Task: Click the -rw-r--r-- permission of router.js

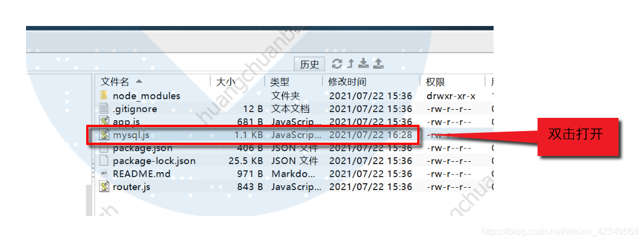Action: pos(449,187)
